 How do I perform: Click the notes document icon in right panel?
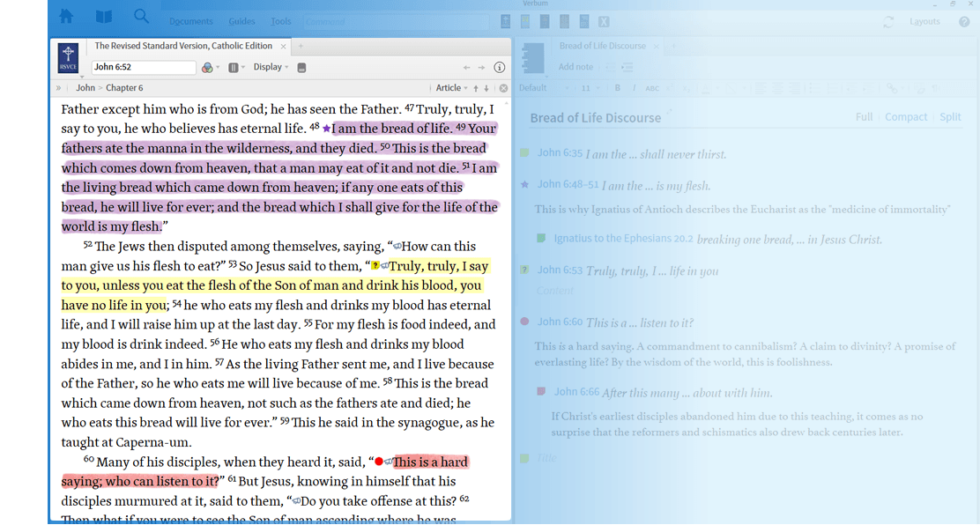tap(533, 59)
